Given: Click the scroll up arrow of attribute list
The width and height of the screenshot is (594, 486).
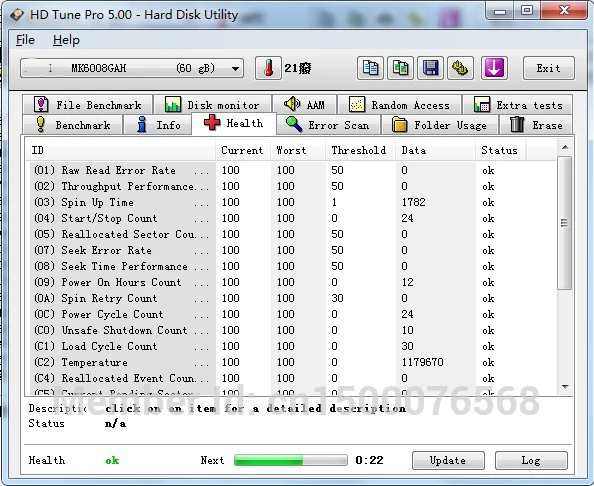Looking at the screenshot, I should (x=565, y=147).
